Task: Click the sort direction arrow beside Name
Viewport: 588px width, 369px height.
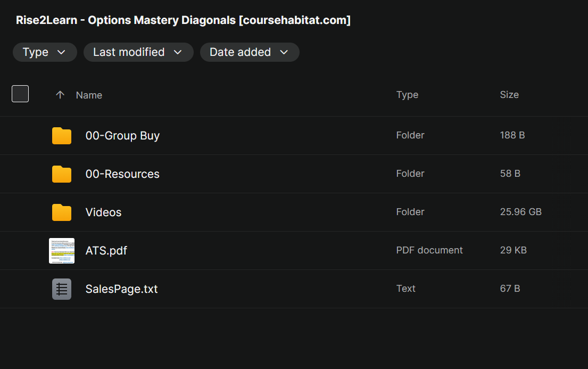Action: click(x=60, y=95)
